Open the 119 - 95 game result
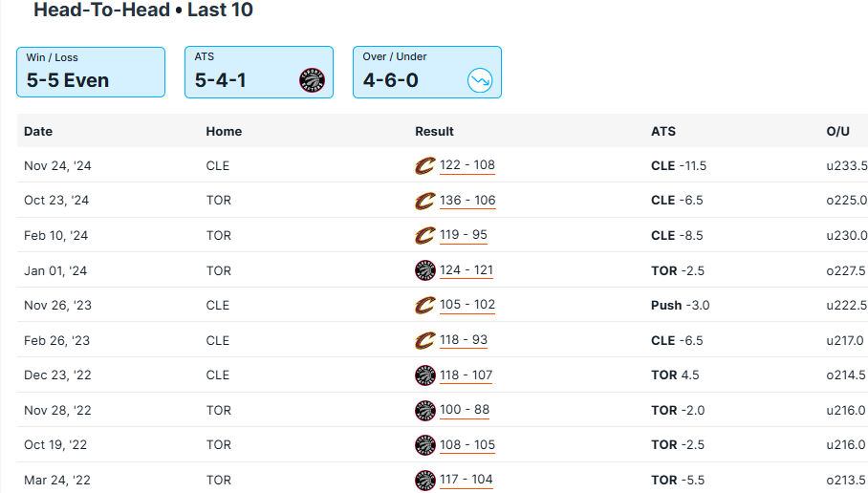 [x=464, y=235]
